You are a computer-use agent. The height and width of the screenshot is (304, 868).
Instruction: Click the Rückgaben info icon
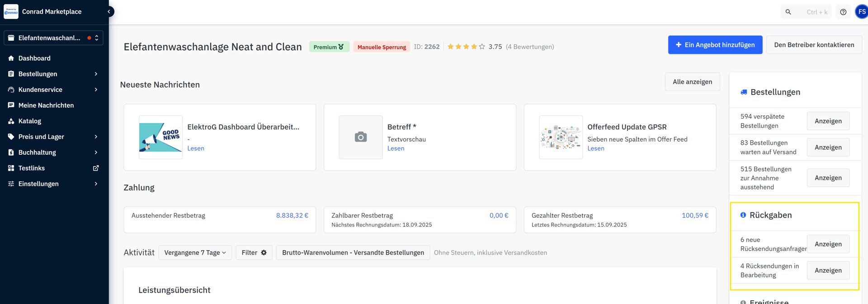point(743,215)
